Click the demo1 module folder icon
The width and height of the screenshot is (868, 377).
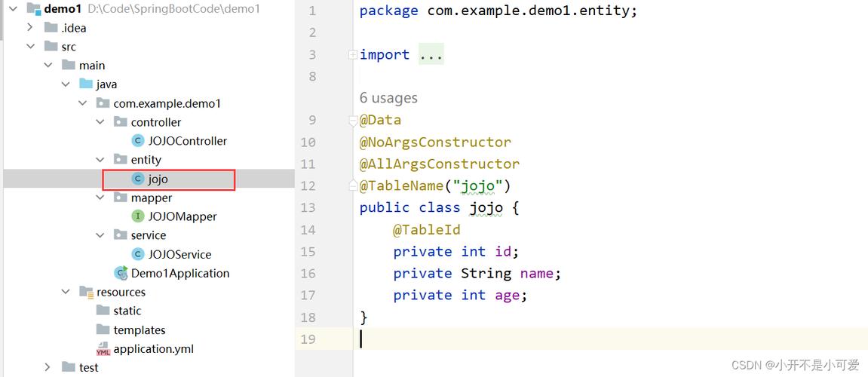coord(33,9)
